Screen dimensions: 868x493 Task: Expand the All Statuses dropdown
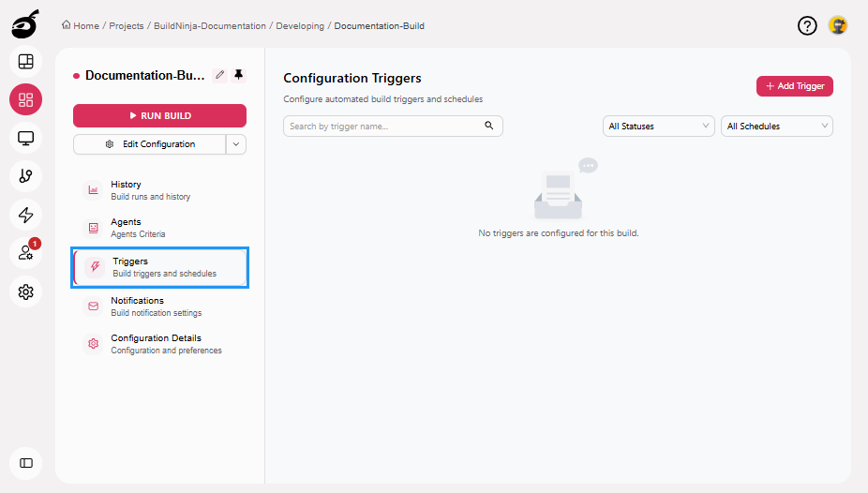click(x=660, y=127)
